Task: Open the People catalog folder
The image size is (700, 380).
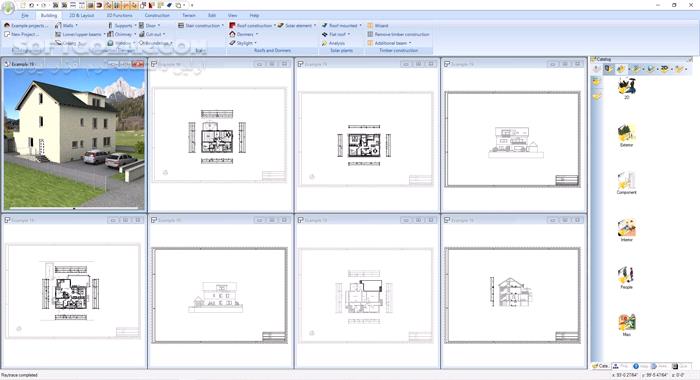Action: 627,278
